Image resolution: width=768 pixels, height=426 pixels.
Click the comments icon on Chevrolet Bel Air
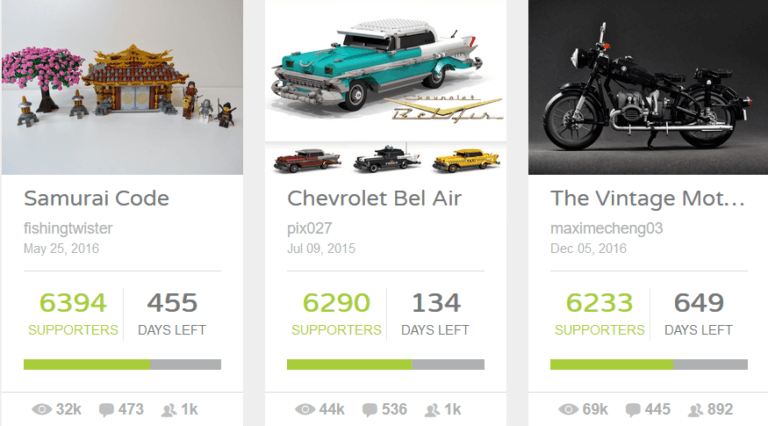click(370, 409)
